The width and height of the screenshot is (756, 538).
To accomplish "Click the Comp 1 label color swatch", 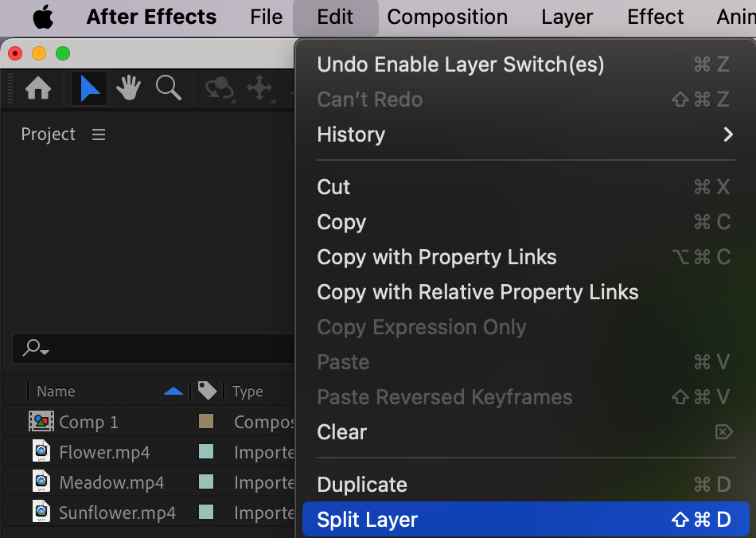I will (x=206, y=422).
